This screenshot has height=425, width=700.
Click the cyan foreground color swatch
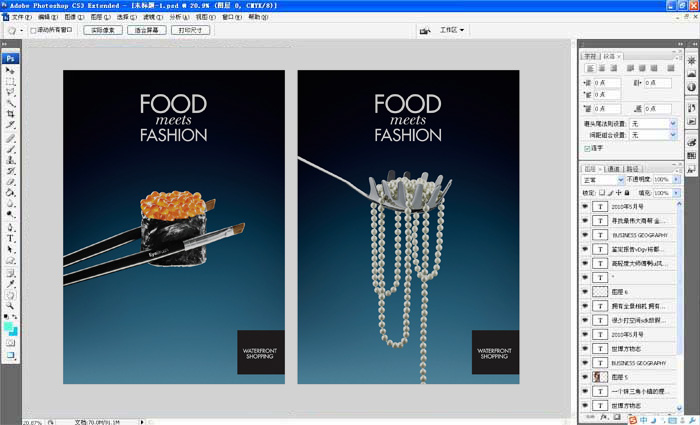pyautogui.click(x=9, y=327)
